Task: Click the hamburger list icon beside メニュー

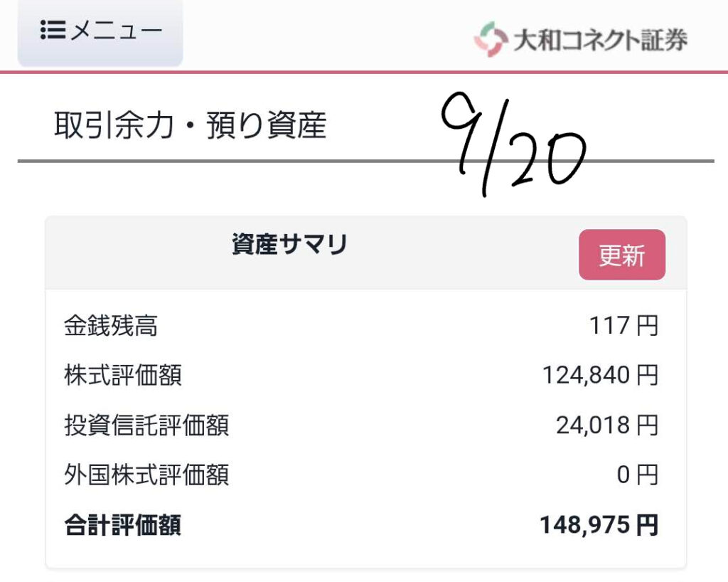Action: coord(53,30)
